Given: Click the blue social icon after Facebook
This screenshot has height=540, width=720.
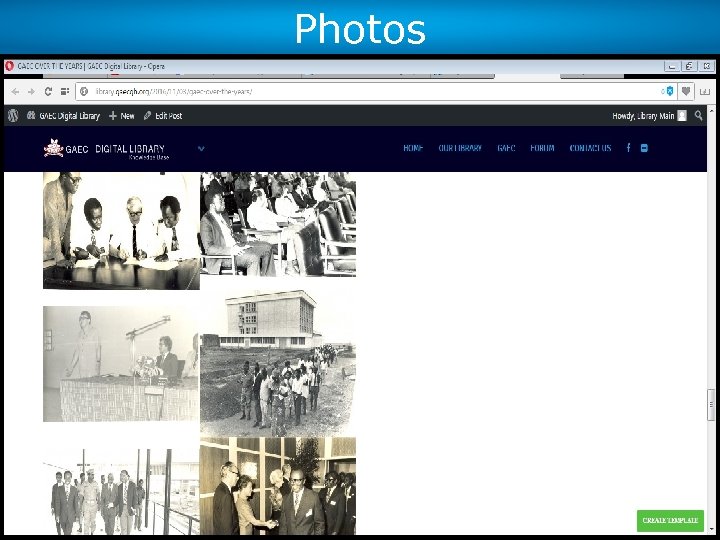Looking at the screenshot, I should [644, 148].
